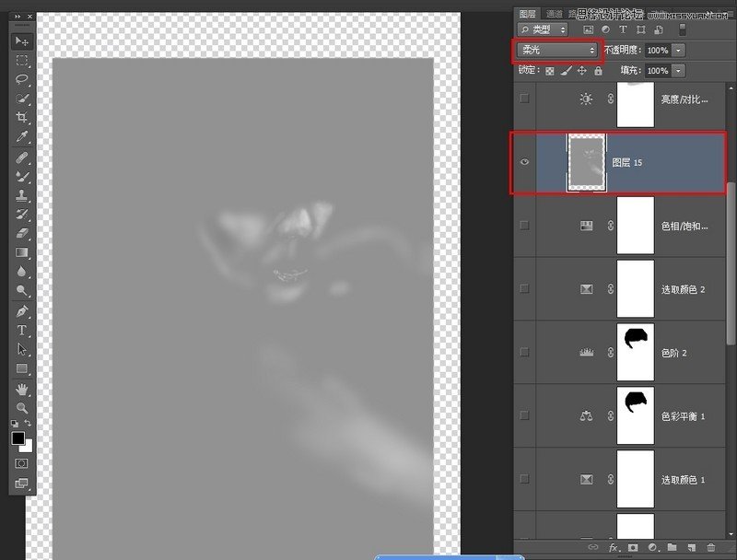
Task: Set the background color swatch
Action: click(28, 446)
